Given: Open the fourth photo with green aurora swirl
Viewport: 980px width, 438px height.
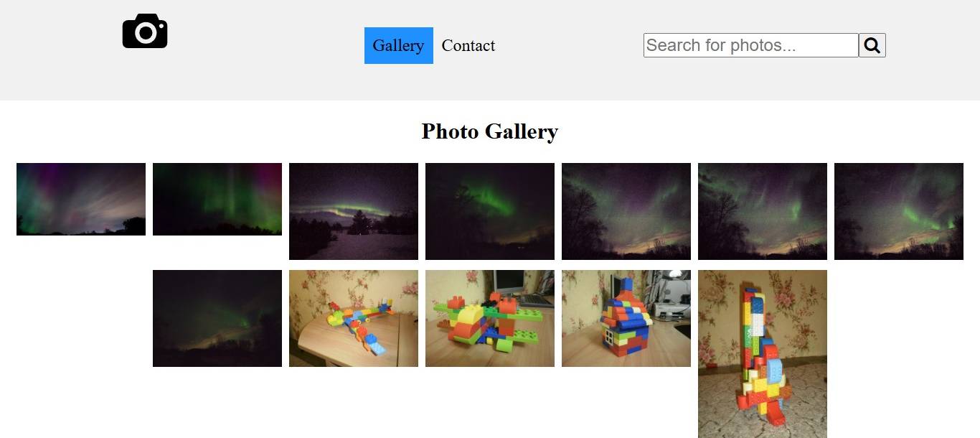Looking at the screenshot, I should tap(490, 211).
